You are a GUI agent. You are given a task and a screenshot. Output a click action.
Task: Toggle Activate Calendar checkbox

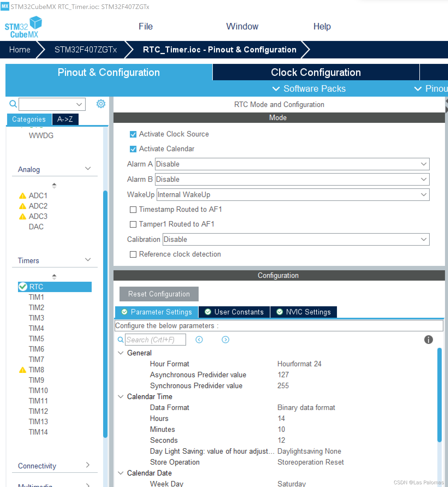(x=133, y=149)
